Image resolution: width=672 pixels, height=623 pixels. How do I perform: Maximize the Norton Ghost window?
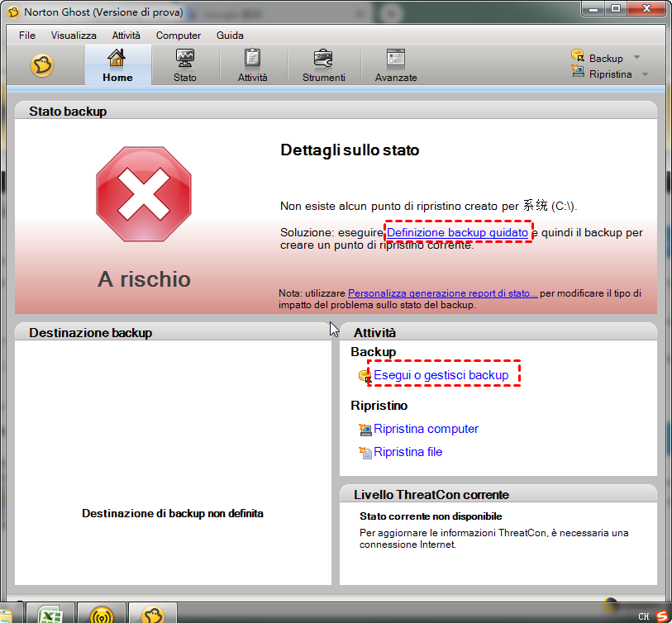[616, 9]
